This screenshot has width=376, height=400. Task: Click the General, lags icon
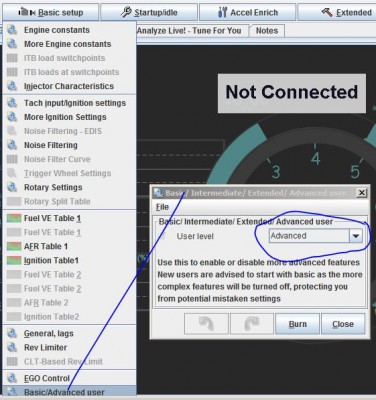pos(12,333)
